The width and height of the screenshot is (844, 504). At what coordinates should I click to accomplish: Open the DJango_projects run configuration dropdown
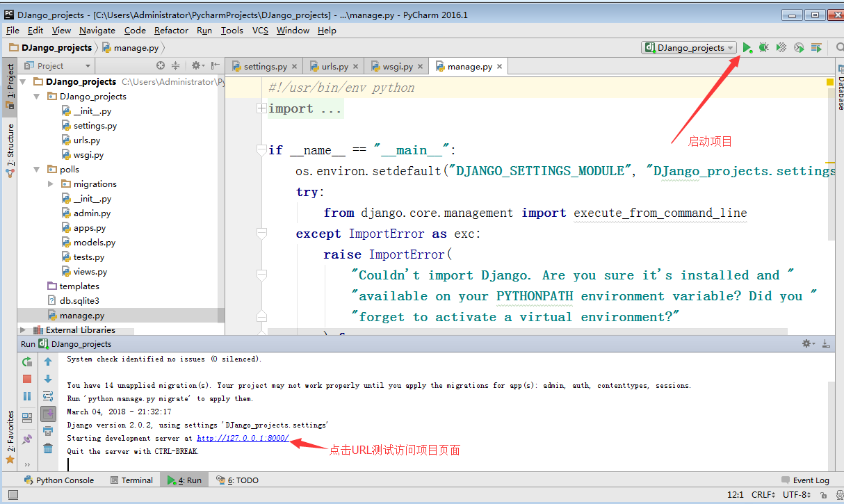click(x=689, y=48)
